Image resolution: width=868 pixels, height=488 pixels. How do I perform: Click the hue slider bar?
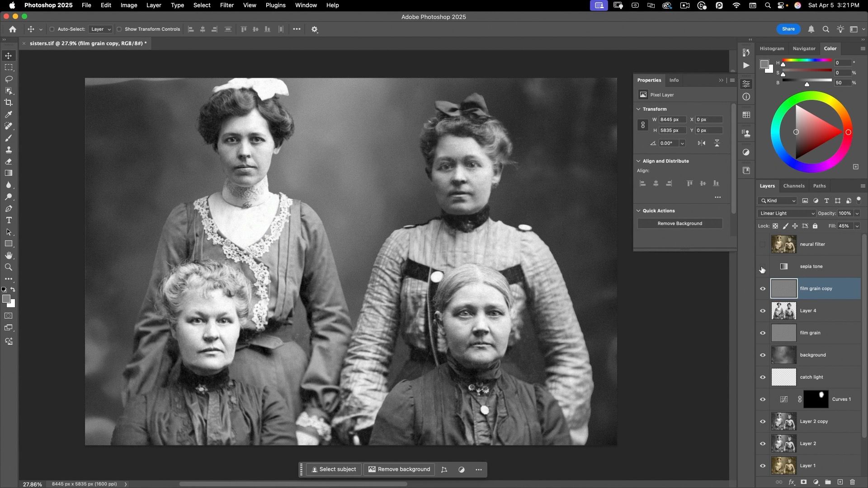pos(807,60)
